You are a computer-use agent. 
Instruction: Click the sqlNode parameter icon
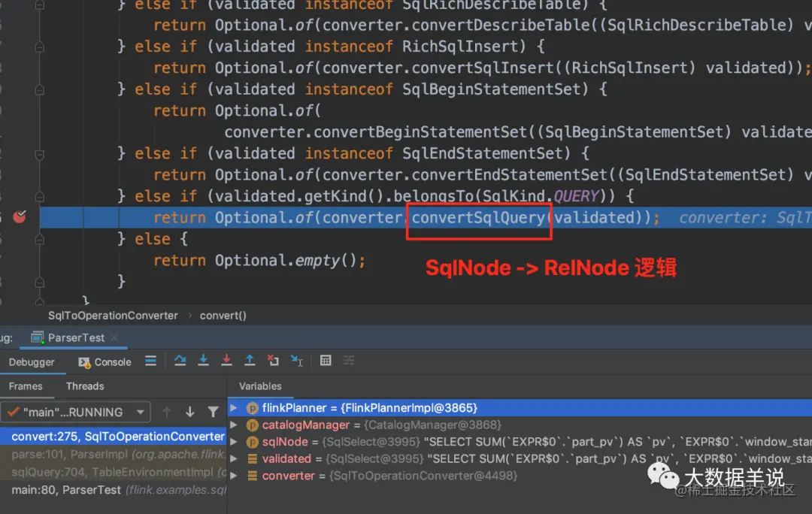252,442
